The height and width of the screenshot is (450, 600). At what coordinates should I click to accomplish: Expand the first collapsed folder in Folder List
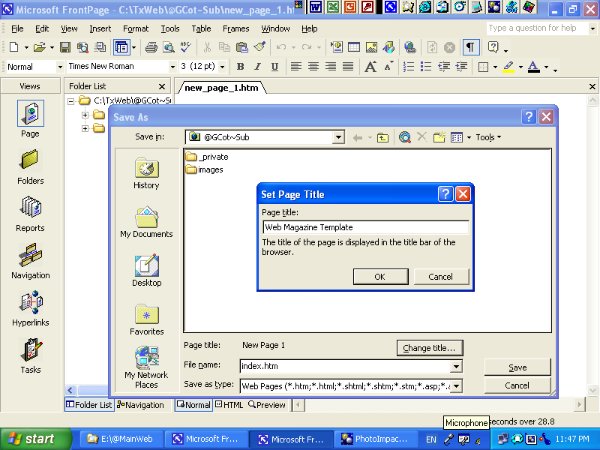85,114
